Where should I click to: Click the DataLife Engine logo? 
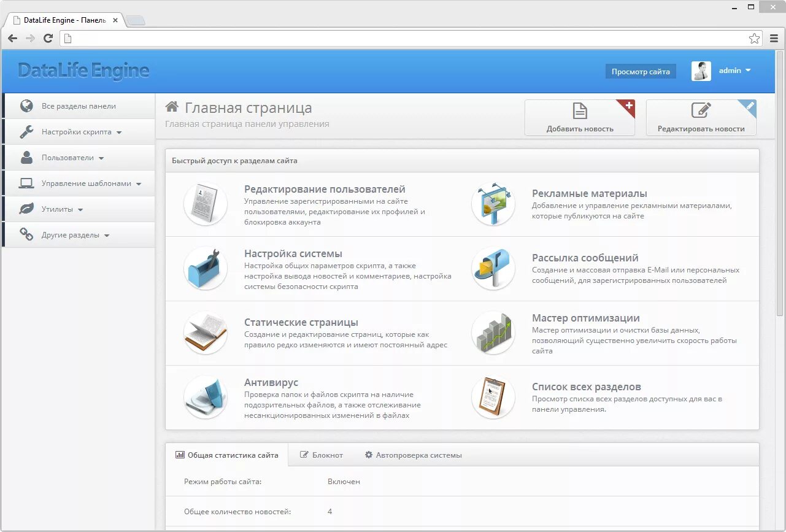coord(83,71)
